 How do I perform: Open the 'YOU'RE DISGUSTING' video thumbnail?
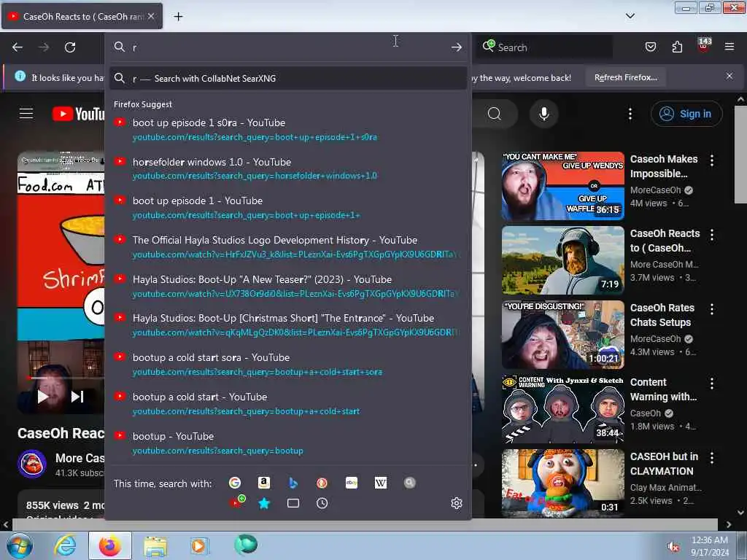562,334
